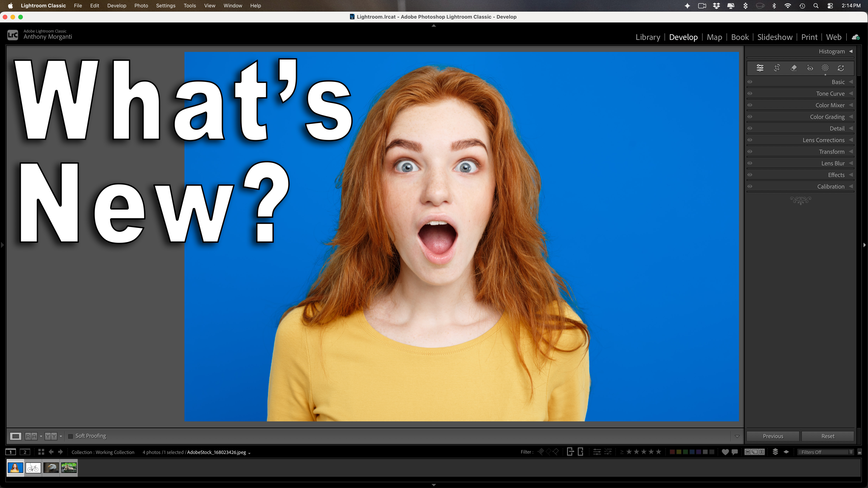Viewport: 868px width, 488px height.
Task: Toggle Tone Curve panel eye switch
Action: click(750, 94)
